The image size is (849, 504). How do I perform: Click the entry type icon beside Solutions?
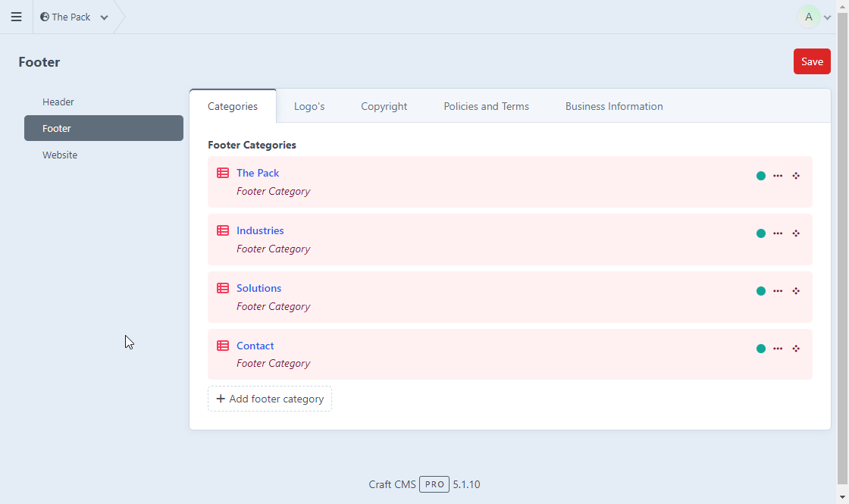pyautogui.click(x=223, y=288)
